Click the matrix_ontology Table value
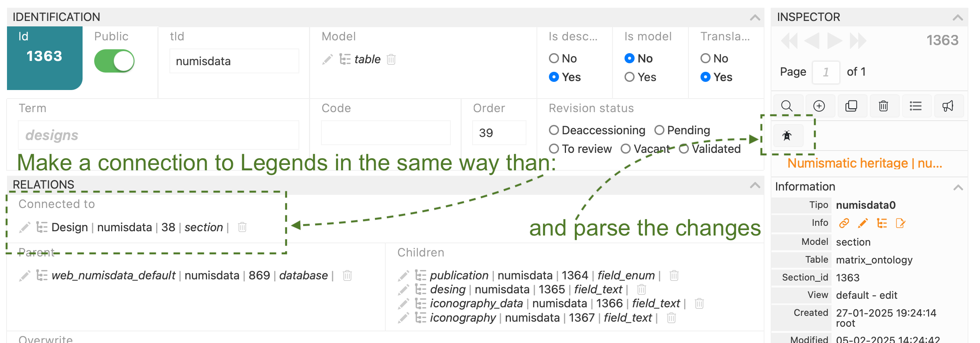Viewport: 980px width, 343px height. point(874,260)
